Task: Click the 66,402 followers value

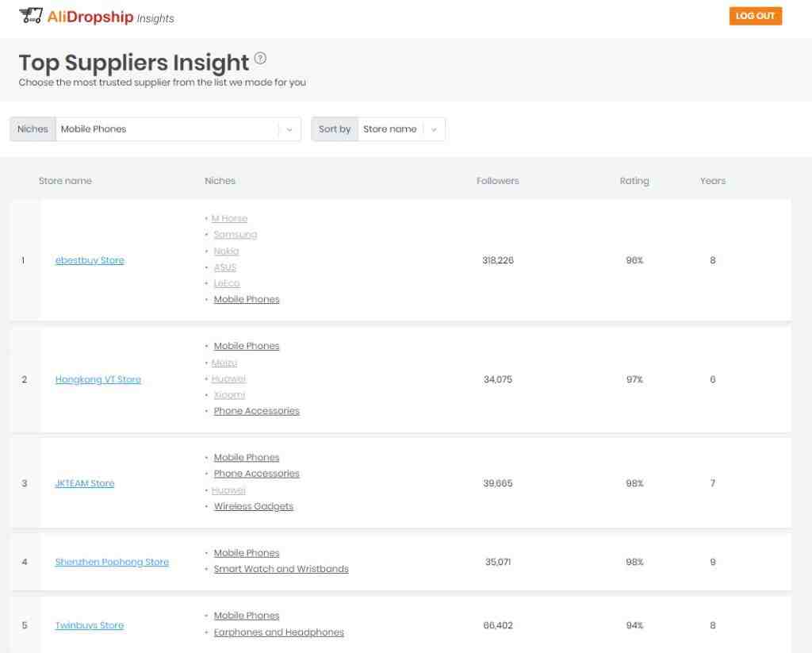Action: 498,625
